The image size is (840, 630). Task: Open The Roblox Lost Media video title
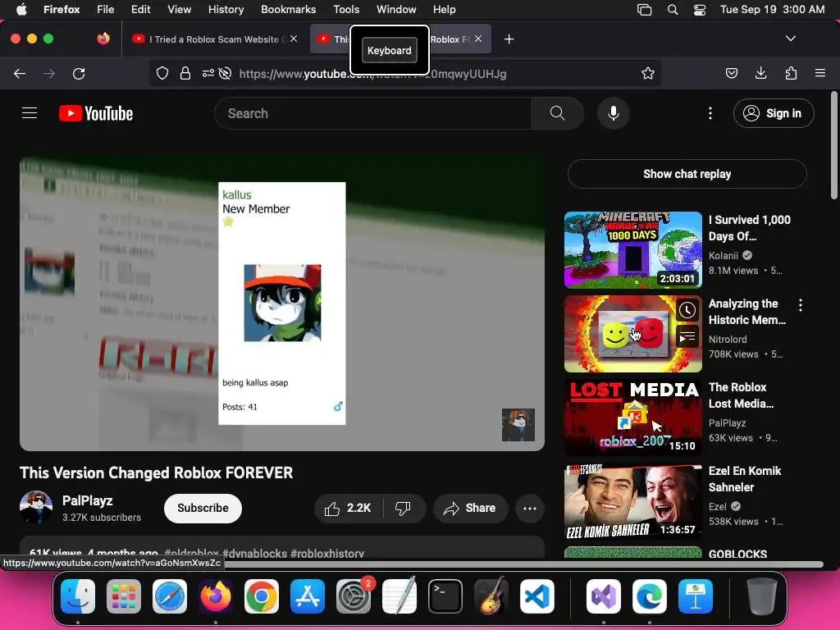pos(741,395)
